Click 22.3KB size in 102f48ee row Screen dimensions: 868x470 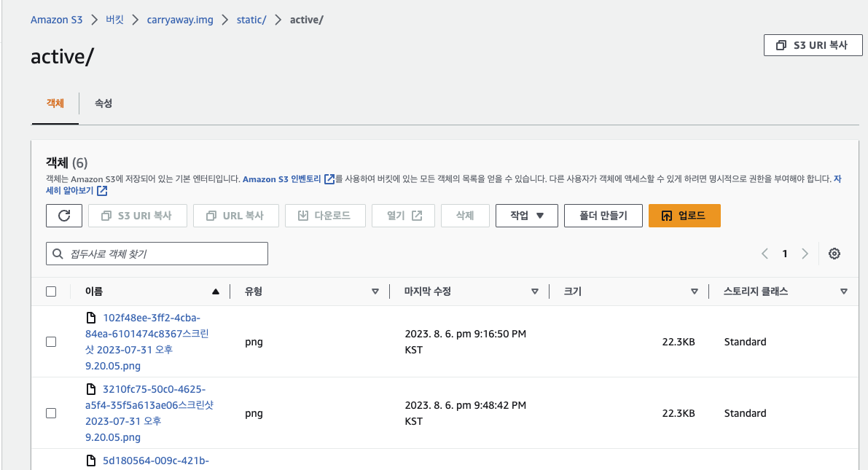click(x=679, y=342)
